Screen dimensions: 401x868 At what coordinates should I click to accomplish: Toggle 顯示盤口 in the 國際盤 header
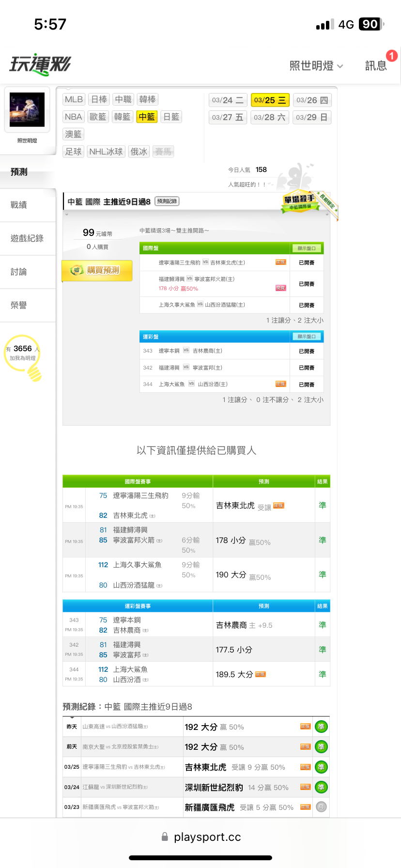point(307,248)
